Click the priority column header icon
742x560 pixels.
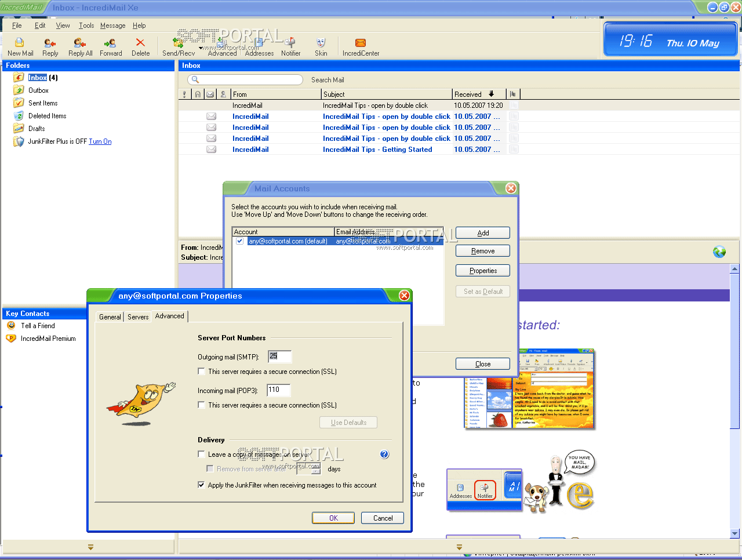(x=185, y=94)
